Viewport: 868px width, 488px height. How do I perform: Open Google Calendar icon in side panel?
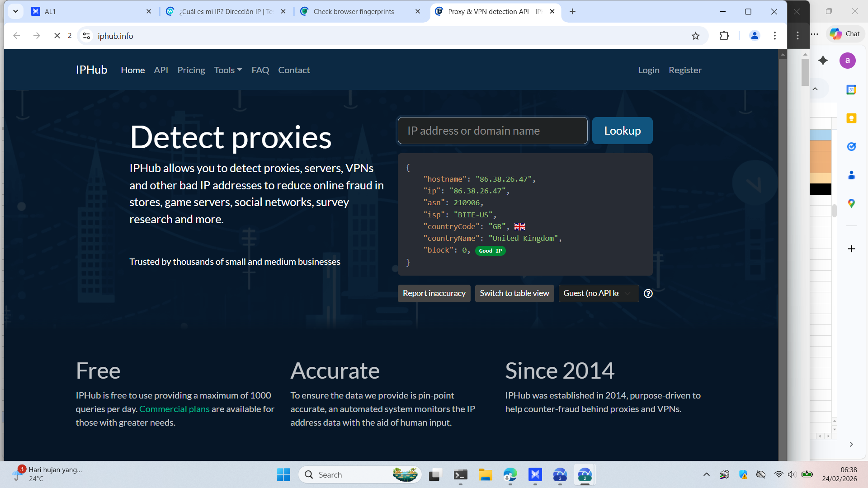pos(851,89)
